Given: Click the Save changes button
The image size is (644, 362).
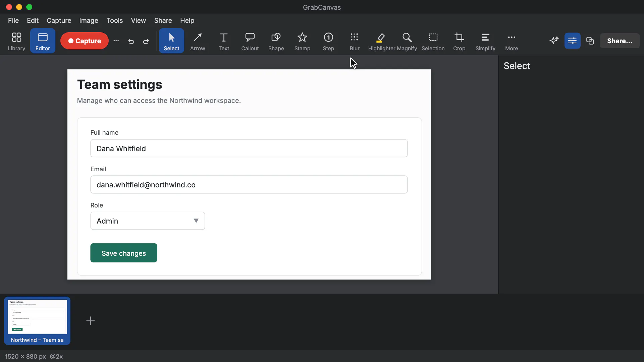Looking at the screenshot, I should (x=124, y=253).
